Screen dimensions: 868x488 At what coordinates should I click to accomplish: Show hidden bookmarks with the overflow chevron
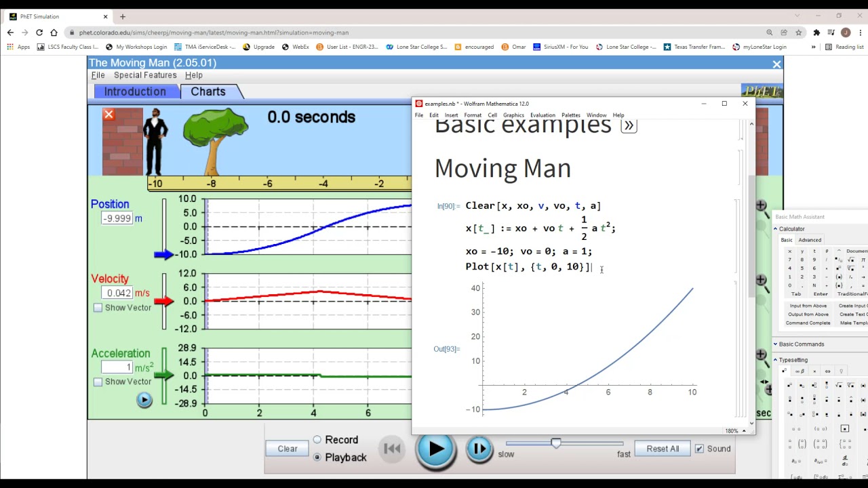813,47
